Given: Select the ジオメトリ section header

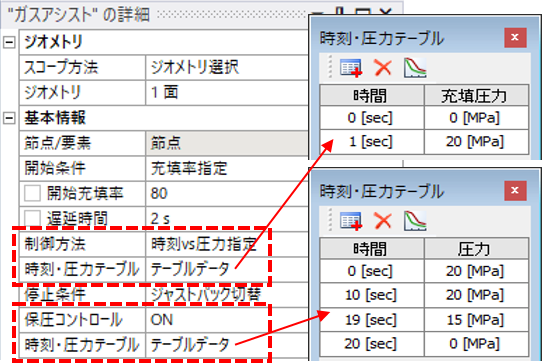Looking at the screenshot, I should coord(53,42).
